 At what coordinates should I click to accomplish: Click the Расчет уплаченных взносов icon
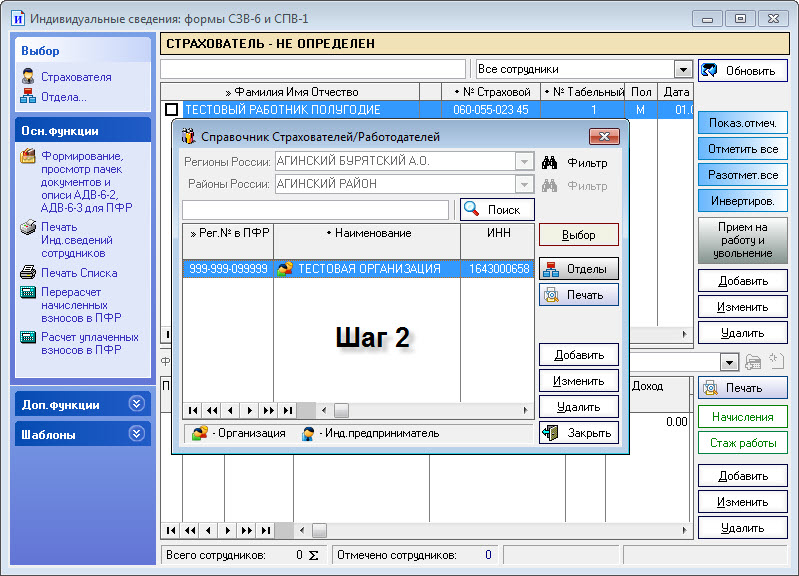(28, 338)
